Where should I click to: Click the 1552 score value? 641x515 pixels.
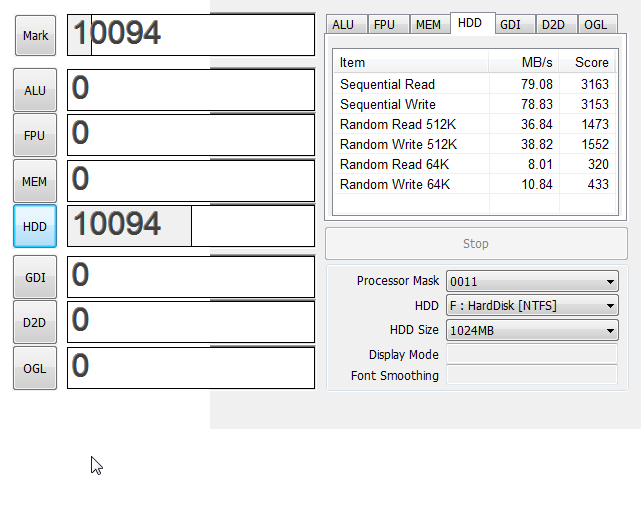[x=595, y=144]
